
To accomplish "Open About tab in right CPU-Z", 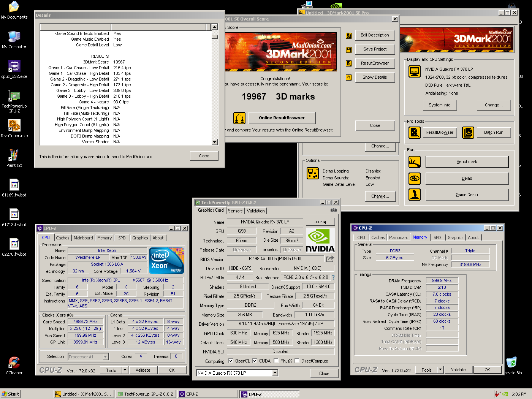I will [x=473, y=237].
